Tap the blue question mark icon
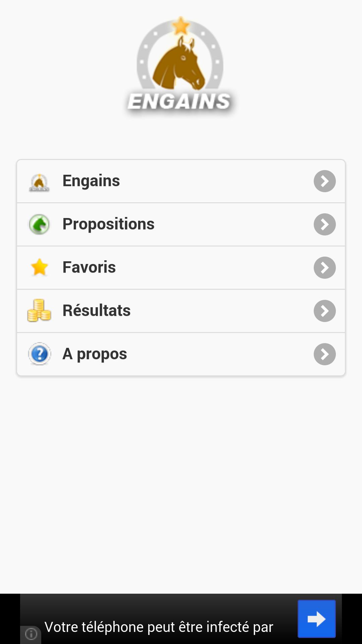The height and width of the screenshot is (644, 362). click(x=40, y=354)
